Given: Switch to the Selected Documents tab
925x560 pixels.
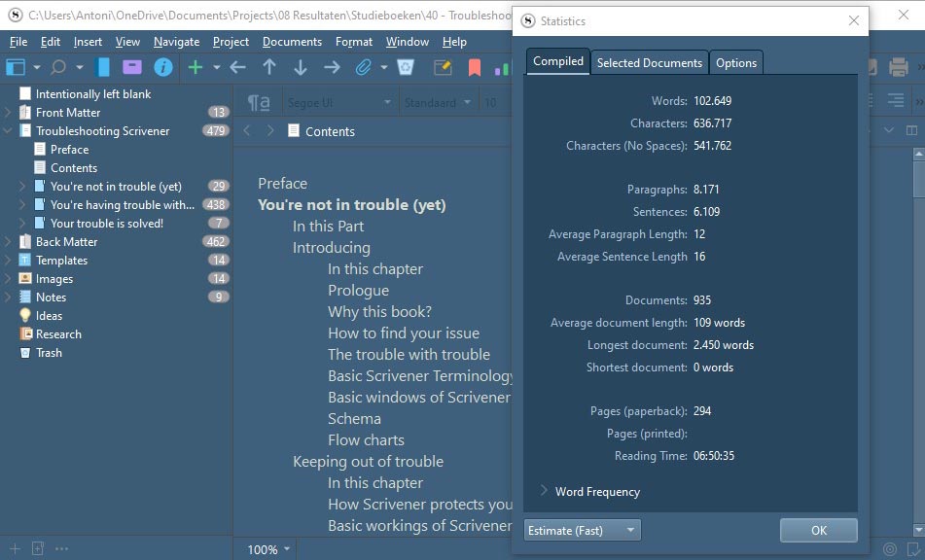Looking at the screenshot, I should pyautogui.click(x=650, y=62).
